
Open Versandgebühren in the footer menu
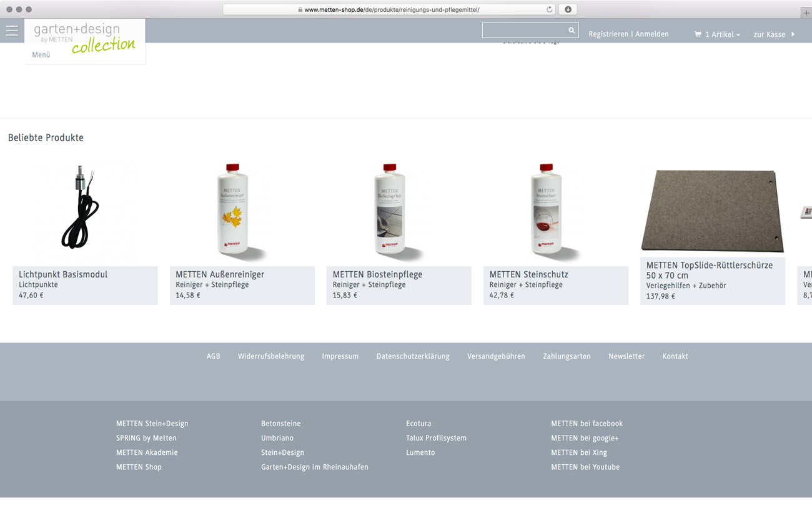[x=496, y=356]
